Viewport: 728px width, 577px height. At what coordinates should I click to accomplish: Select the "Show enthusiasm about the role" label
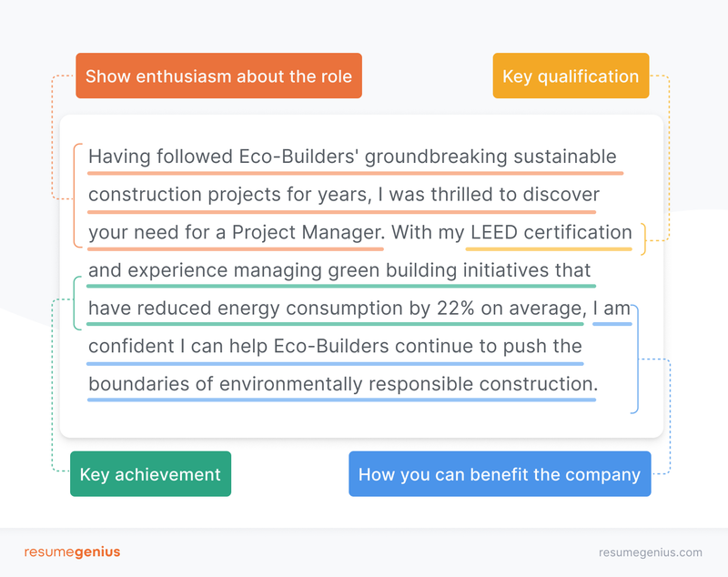point(218,76)
